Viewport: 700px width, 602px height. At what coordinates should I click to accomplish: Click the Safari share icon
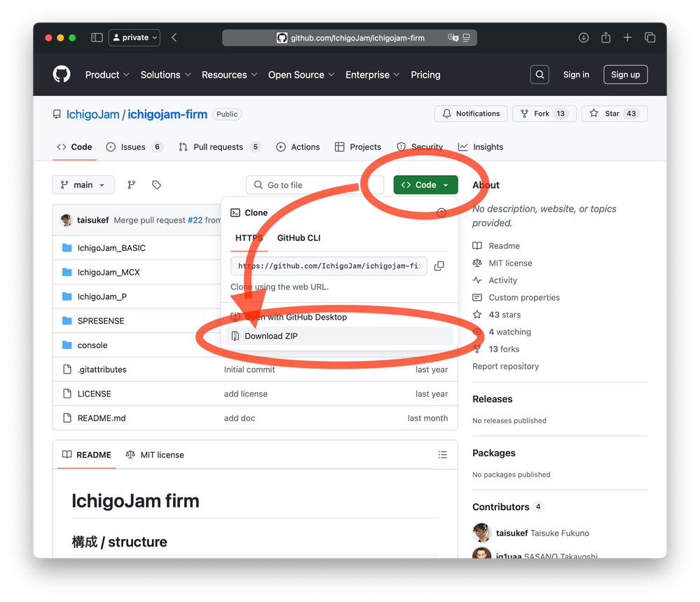click(605, 38)
